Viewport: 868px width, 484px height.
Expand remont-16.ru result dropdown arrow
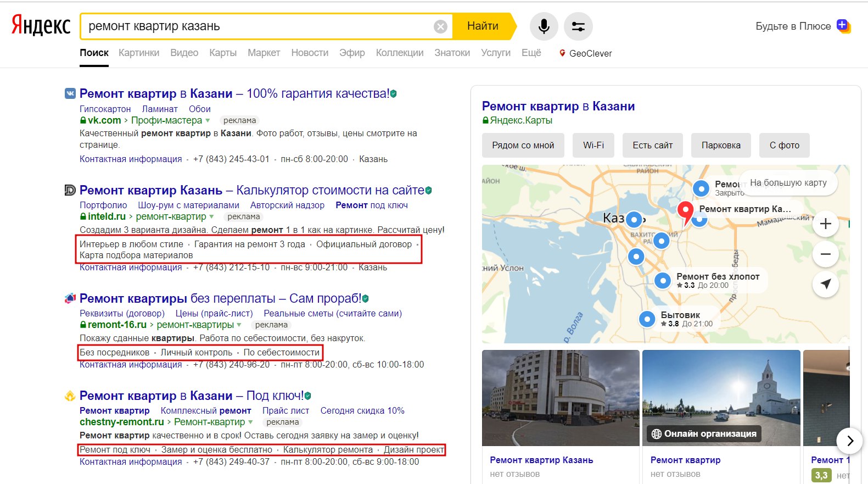pos(239,325)
